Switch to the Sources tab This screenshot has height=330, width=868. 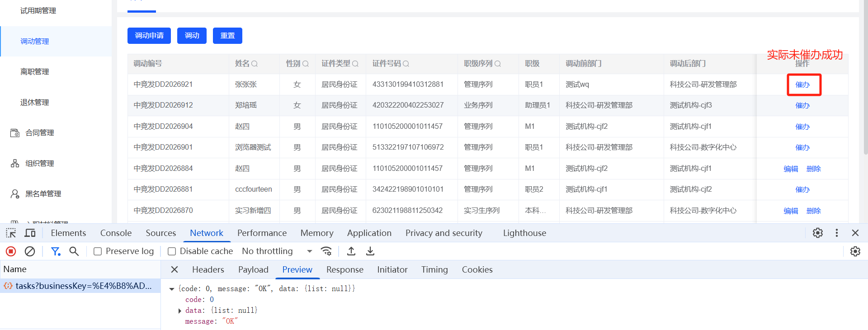click(161, 233)
